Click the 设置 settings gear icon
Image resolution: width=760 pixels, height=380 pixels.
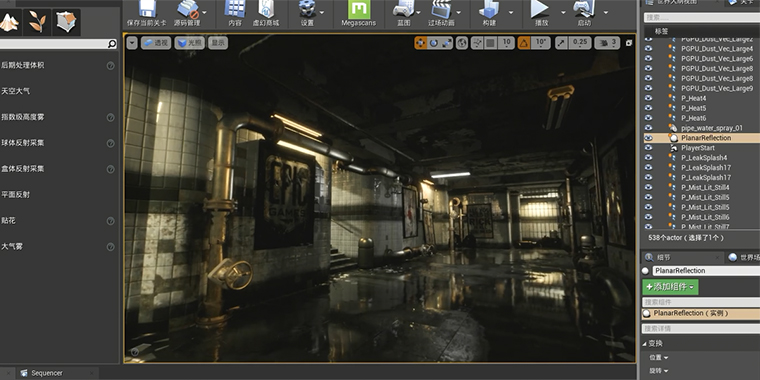click(307, 8)
